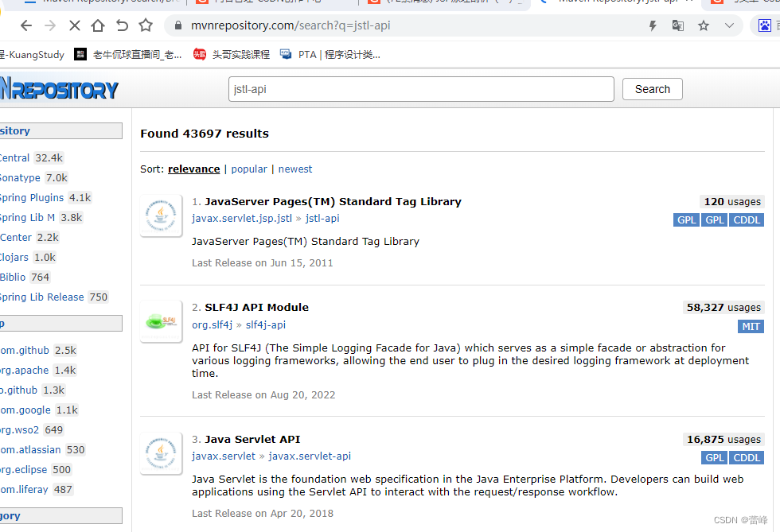Click the Baidu paw icon

pos(765,25)
